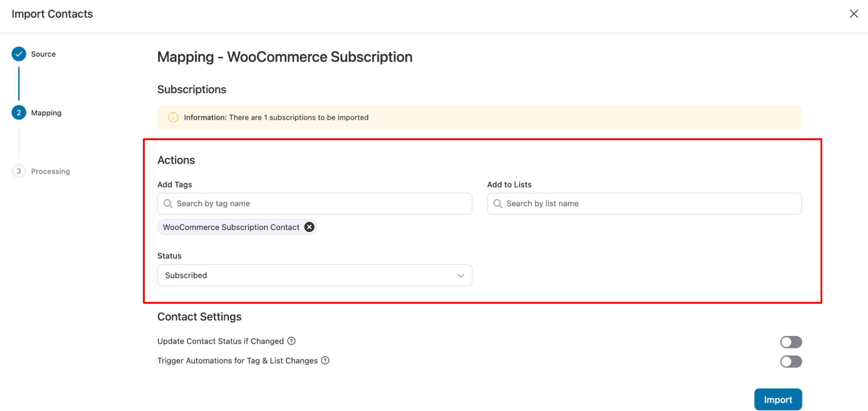
Task: Enable Update Contact Status if Changed
Action: 791,342
